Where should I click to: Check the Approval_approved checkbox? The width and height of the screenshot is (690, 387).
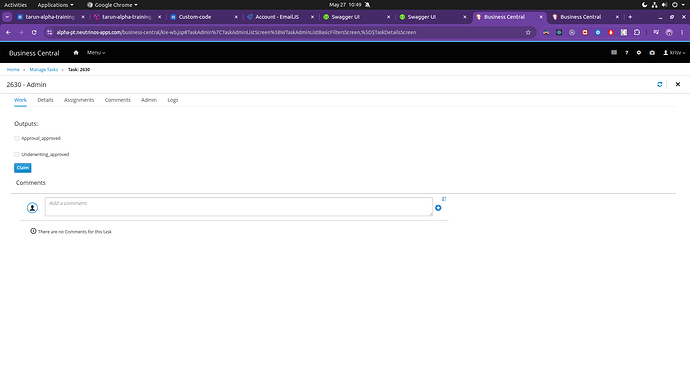tap(17, 138)
